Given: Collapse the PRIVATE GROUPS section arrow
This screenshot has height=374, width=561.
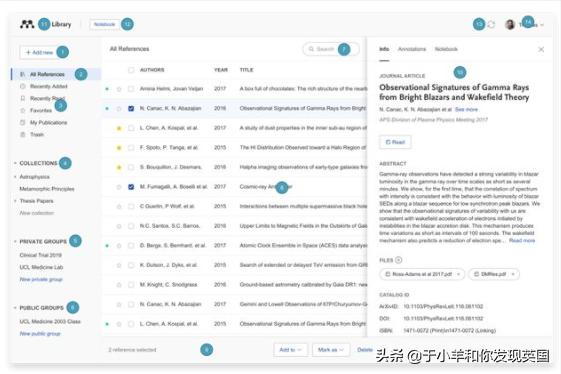Looking at the screenshot, I should point(15,242).
